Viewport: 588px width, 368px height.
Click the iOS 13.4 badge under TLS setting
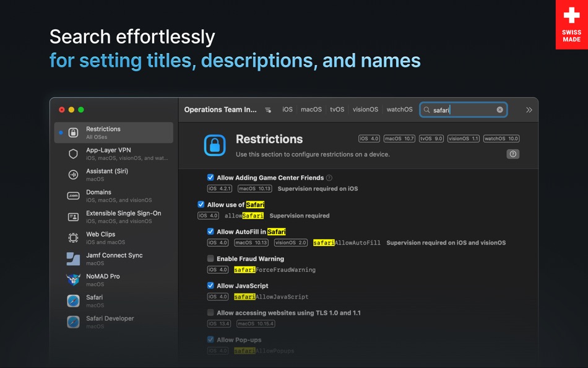click(219, 323)
